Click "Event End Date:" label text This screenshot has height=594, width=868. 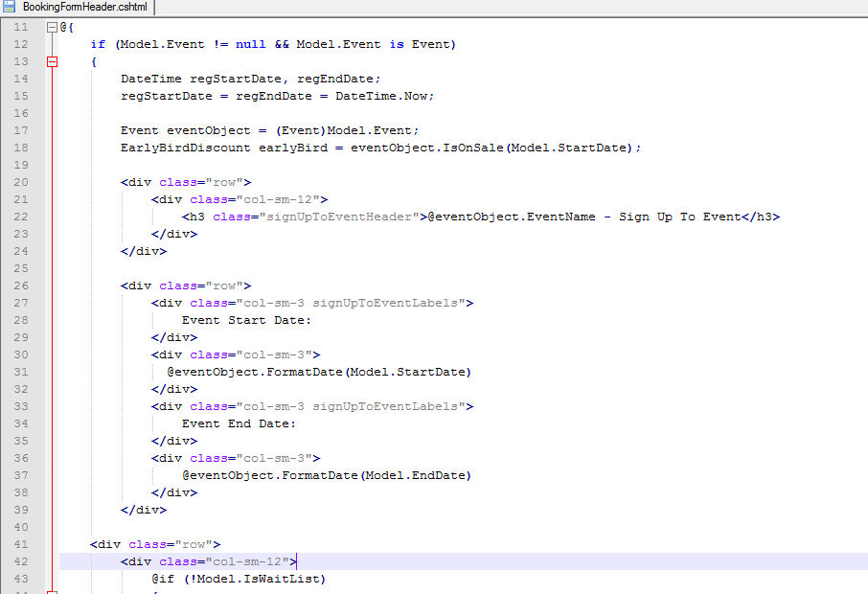239,423
